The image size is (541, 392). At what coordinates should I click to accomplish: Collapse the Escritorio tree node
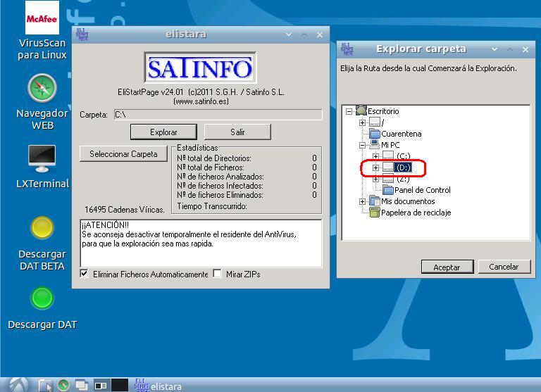point(349,111)
